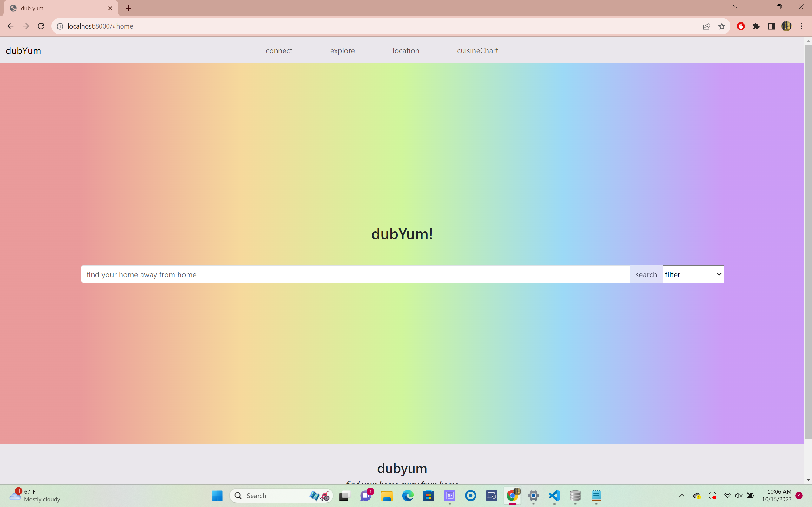Expand the filter dropdown
The image size is (812, 507).
click(693, 274)
